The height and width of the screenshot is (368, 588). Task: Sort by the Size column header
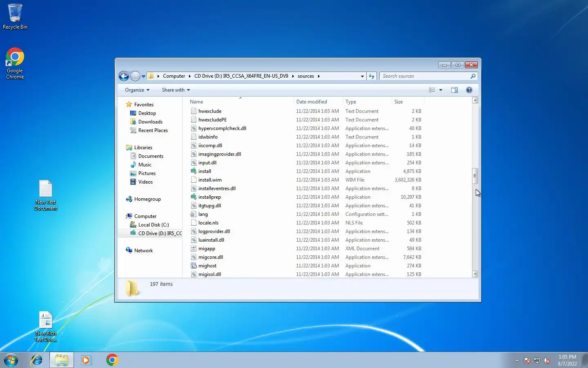[408, 102]
